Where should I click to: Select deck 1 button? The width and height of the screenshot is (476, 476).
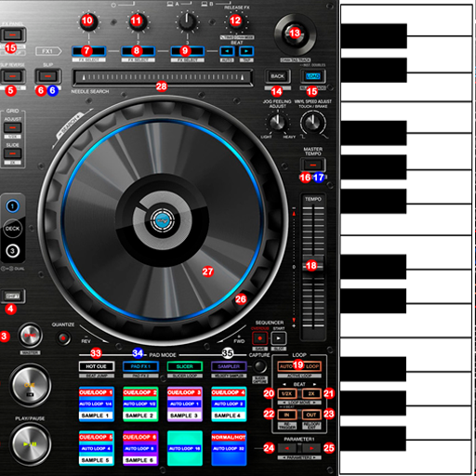click(x=12, y=206)
